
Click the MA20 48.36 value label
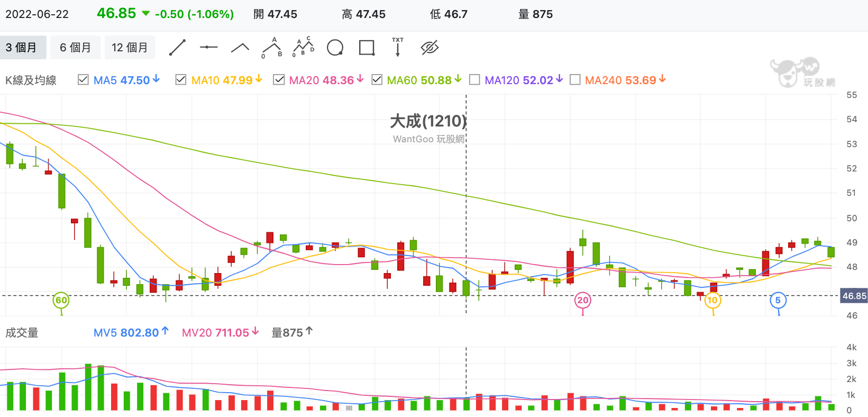(x=326, y=80)
